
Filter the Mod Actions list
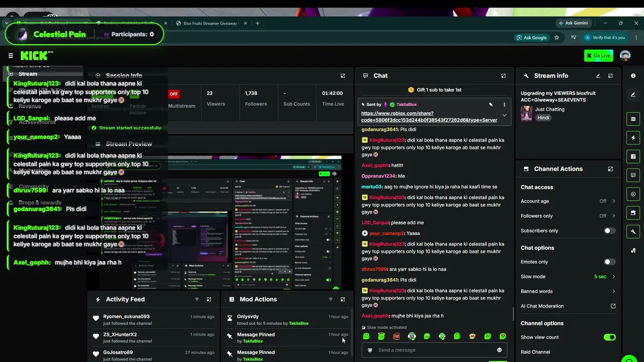tap(331, 299)
